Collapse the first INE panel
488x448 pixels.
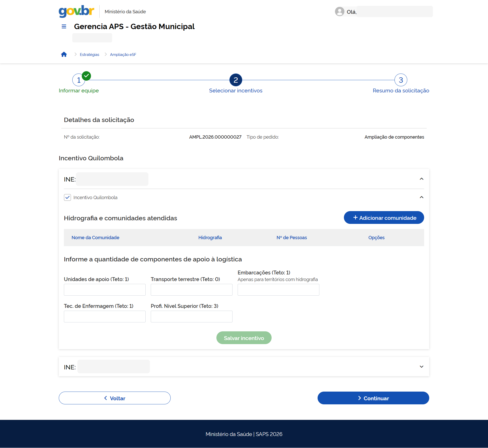click(422, 179)
